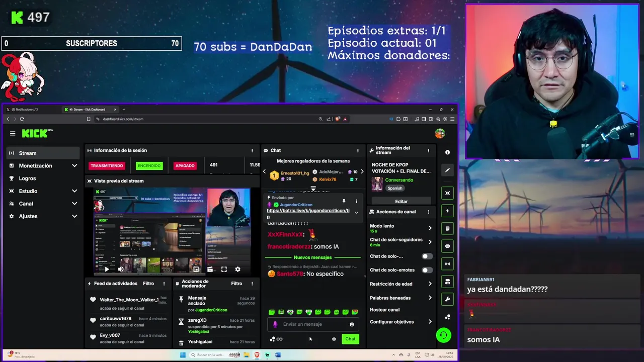Expand the Monetización sidebar section
The width and height of the screenshot is (644, 362).
[74, 166]
